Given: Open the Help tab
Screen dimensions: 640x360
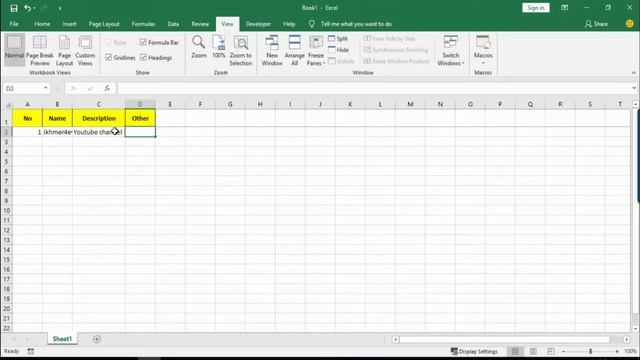Looking at the screenshot, I should (x=289, y=24).
